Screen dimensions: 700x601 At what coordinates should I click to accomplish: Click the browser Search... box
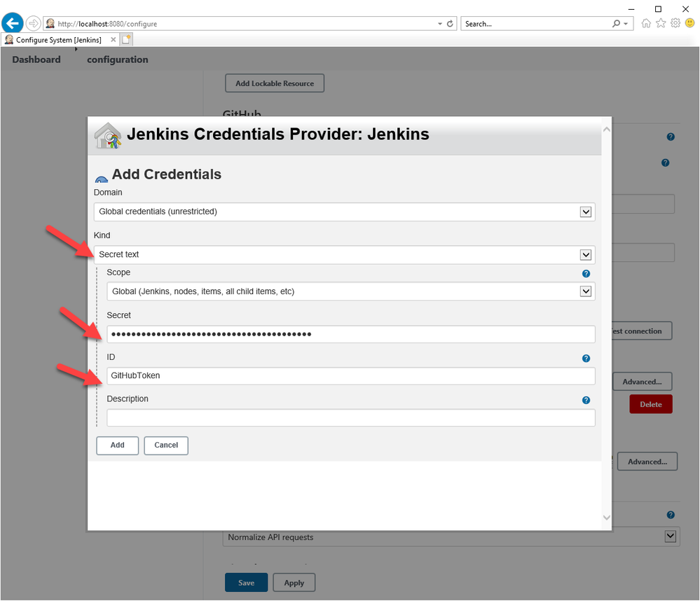(536, 24)
